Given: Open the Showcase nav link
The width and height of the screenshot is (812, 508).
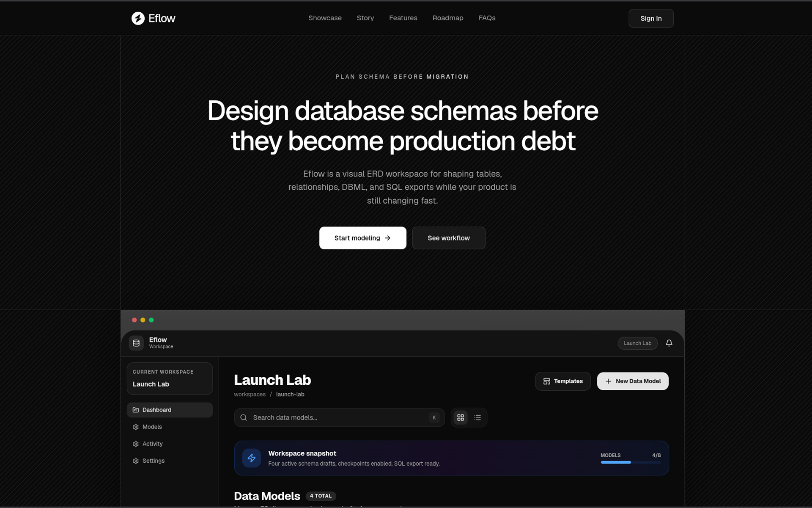Looking at the screenshot, I should tap(325, 18).
